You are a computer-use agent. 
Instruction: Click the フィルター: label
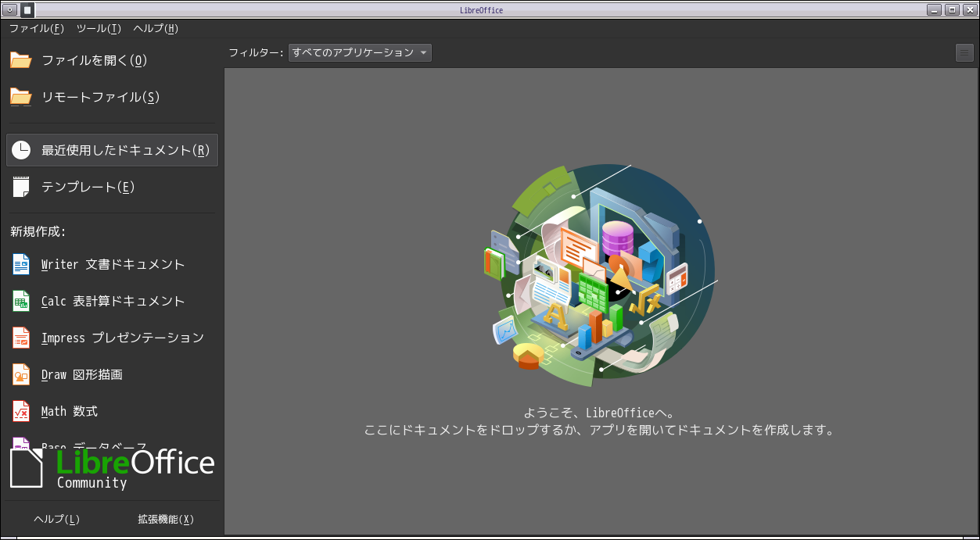tap(257, 52)
